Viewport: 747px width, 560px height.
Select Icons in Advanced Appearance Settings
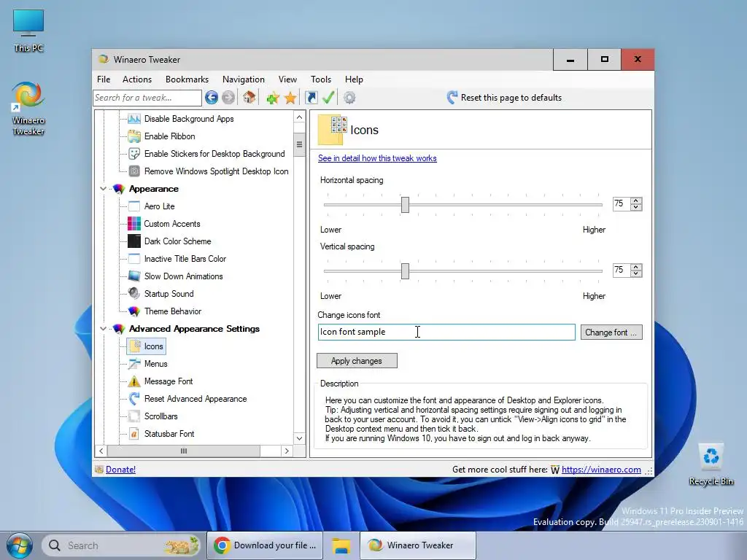(x=147, y=346)
